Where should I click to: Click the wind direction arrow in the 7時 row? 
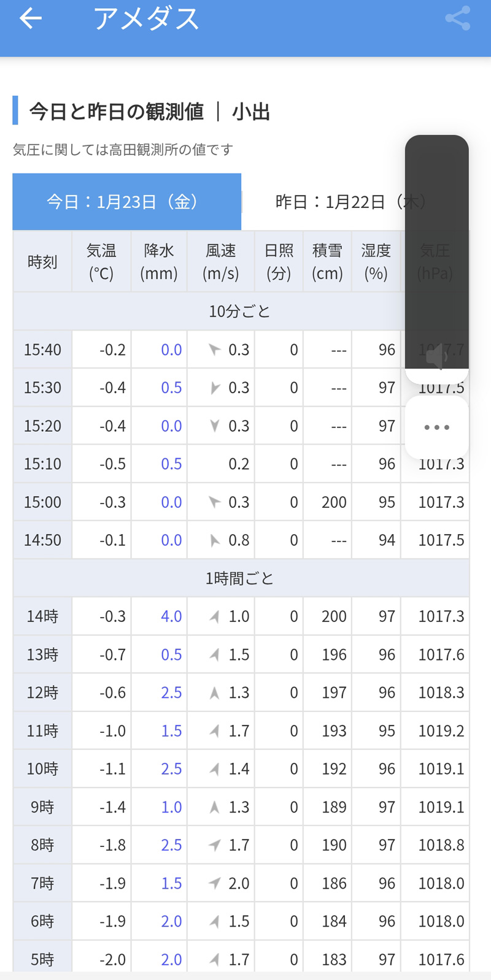click(214, 883)
